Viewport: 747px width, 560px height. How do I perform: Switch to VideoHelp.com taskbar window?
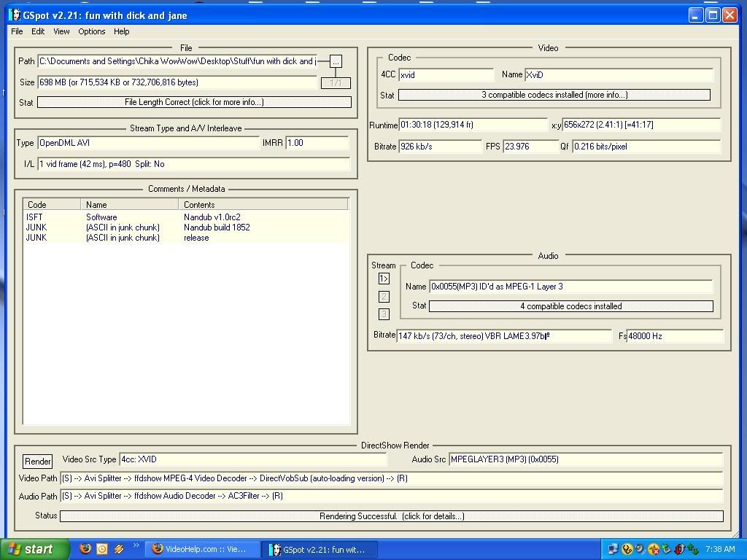click(x=203, y=550)
